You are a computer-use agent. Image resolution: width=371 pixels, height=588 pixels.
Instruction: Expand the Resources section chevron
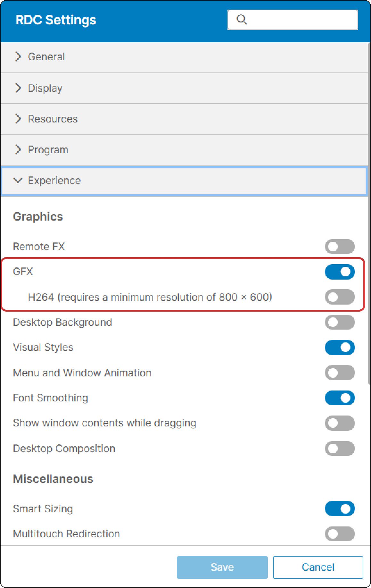click(x=18, y=119)
